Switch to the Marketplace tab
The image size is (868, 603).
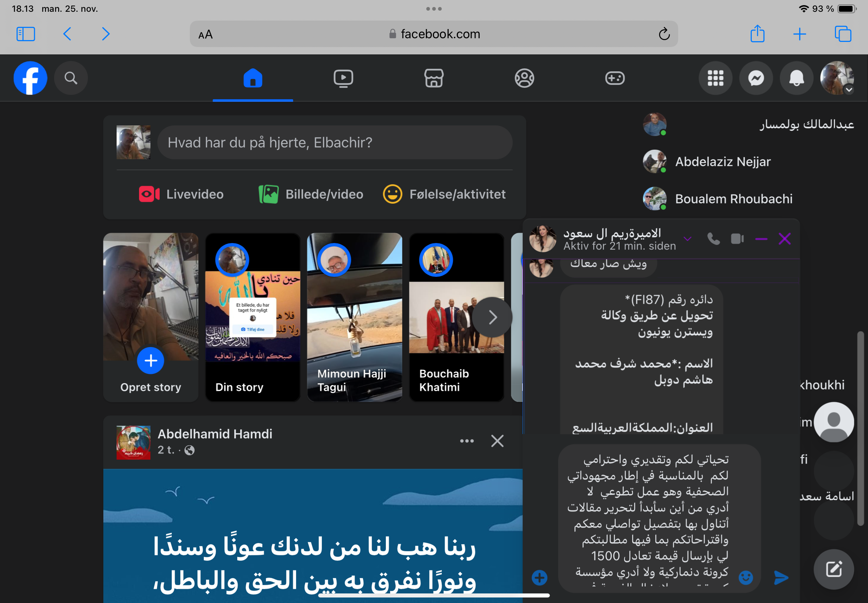434,78
